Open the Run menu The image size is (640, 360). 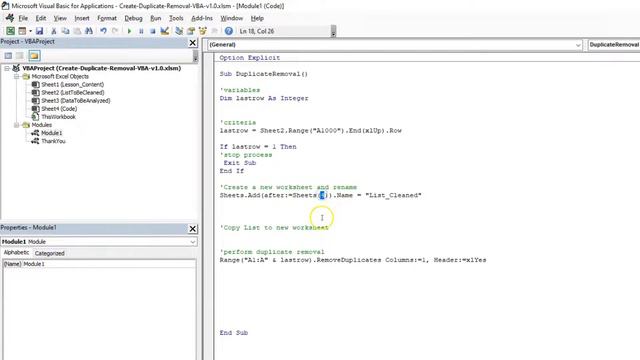click(x=156, y=18)
